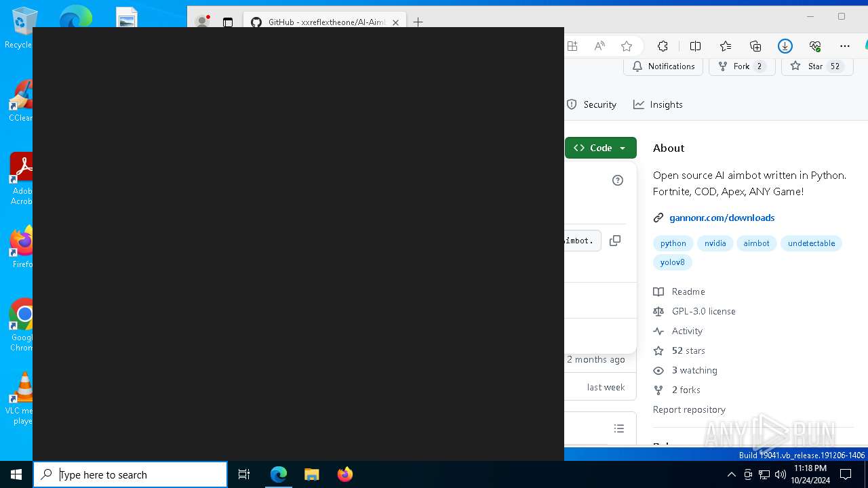Image resolution: width=868 pixels, height=488 pixels.
Task: Open the Google Chrome desktop shortcut
Action: click(20, 325)
